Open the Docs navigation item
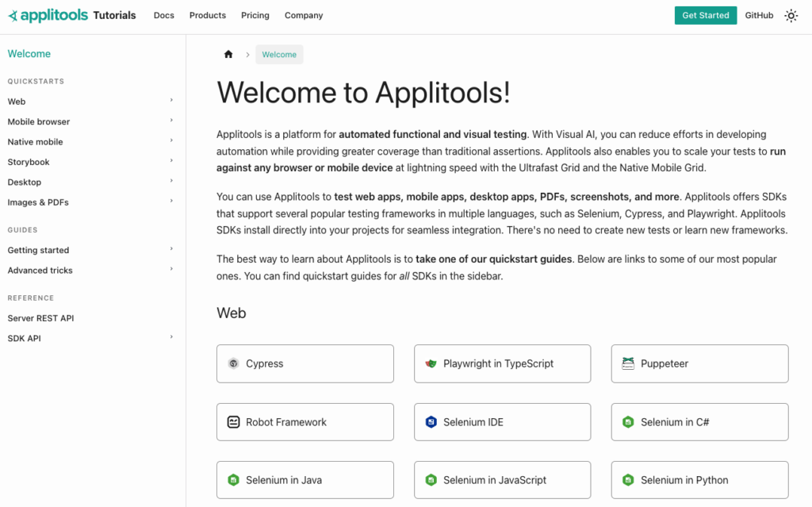This screenshot has height=507, width=812. click(x=163, y=15)
